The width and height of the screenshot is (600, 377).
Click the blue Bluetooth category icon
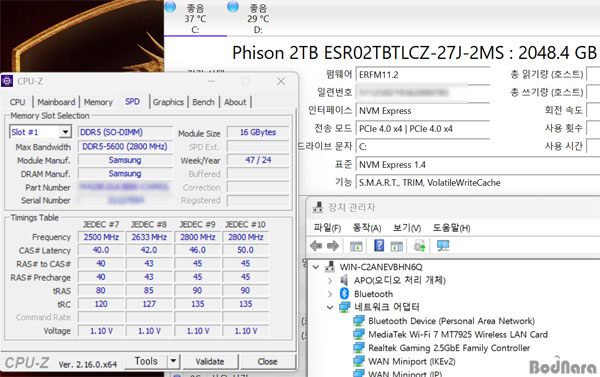pyautogui.click(x=344, y=294)
